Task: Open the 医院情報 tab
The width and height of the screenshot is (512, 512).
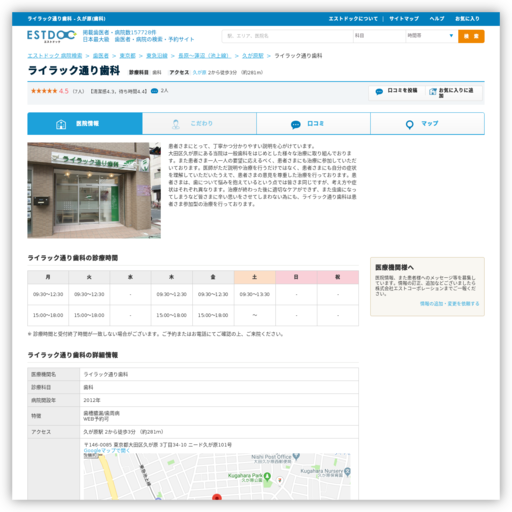Action: pyautogui.click(x=85, y=124)
